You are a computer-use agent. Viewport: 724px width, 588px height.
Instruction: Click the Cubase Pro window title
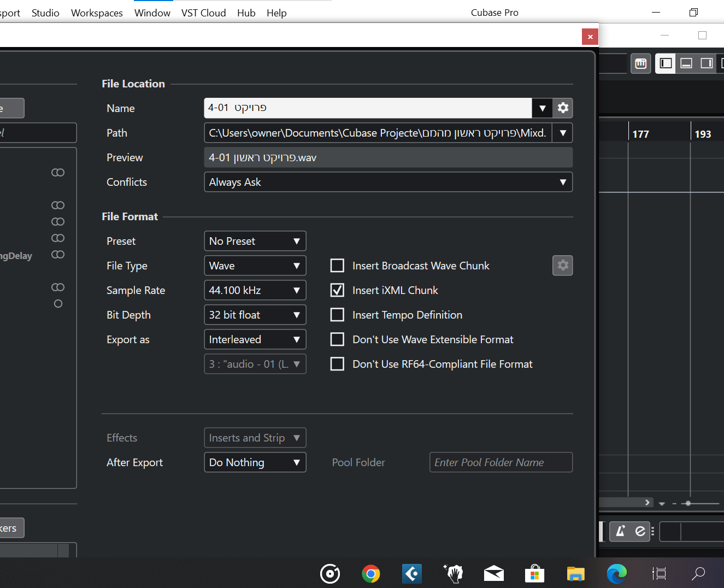(495, 13)
